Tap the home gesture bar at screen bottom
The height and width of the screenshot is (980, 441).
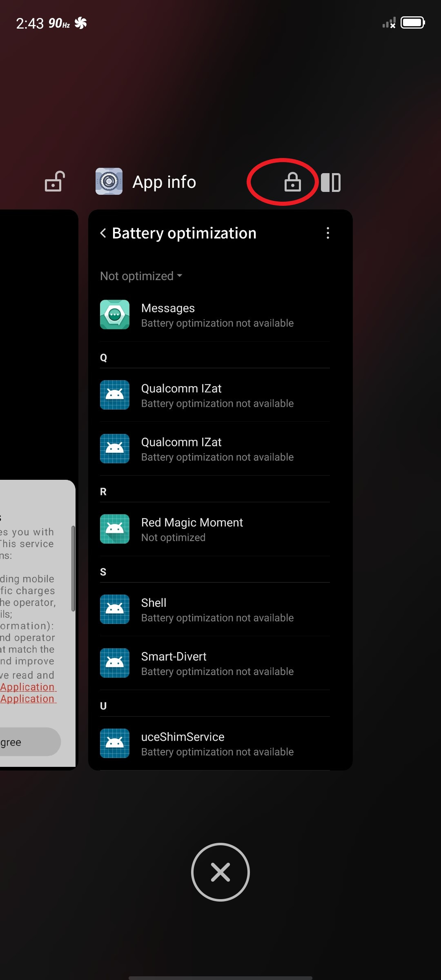(220, 978)
